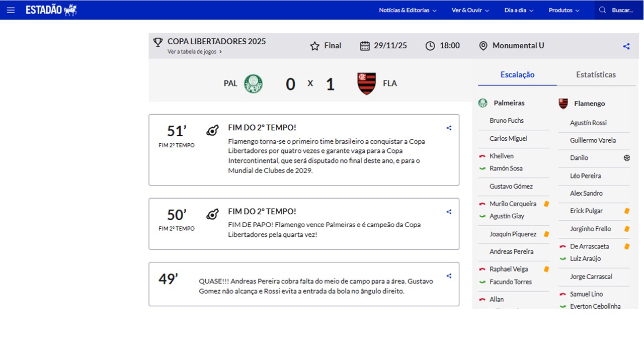This screenshot has width=644, height=362.
Task: Expand the Notícias & Editorias menu
Action: 408,10
